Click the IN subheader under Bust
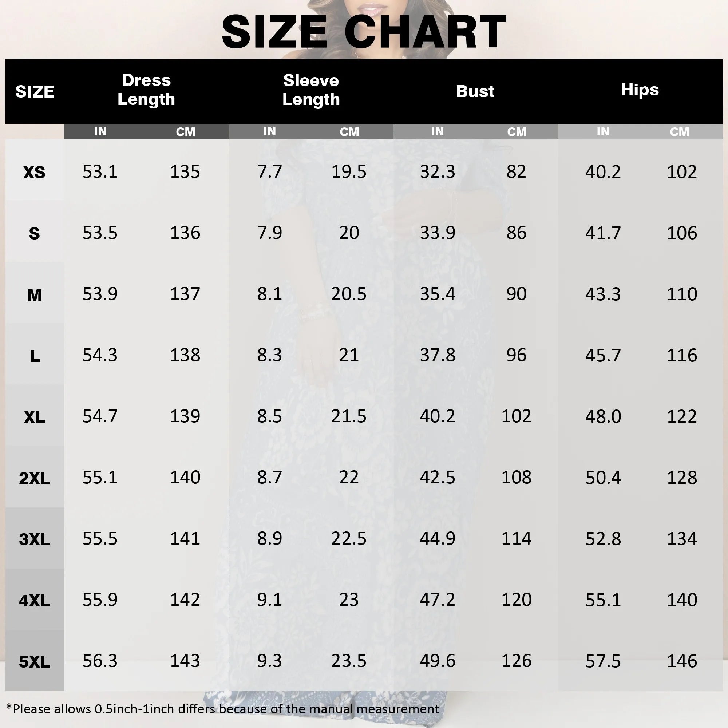 coord(437,131)
